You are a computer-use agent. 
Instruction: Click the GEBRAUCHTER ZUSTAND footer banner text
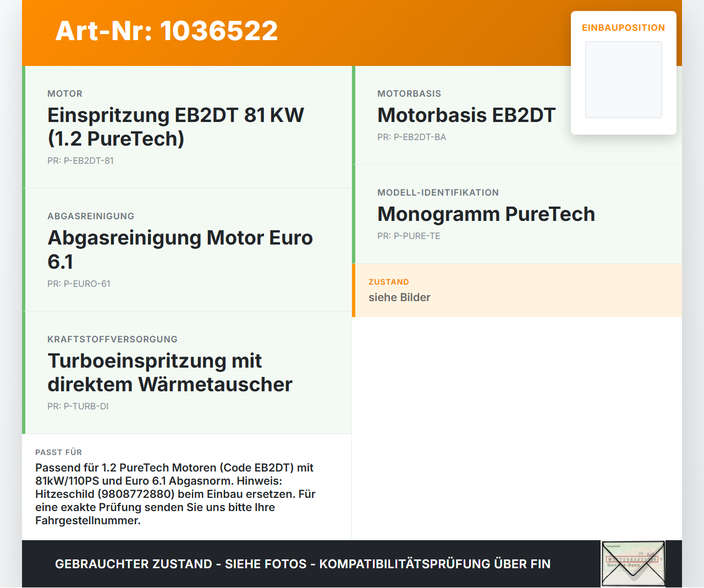click(x=302, y=564)
